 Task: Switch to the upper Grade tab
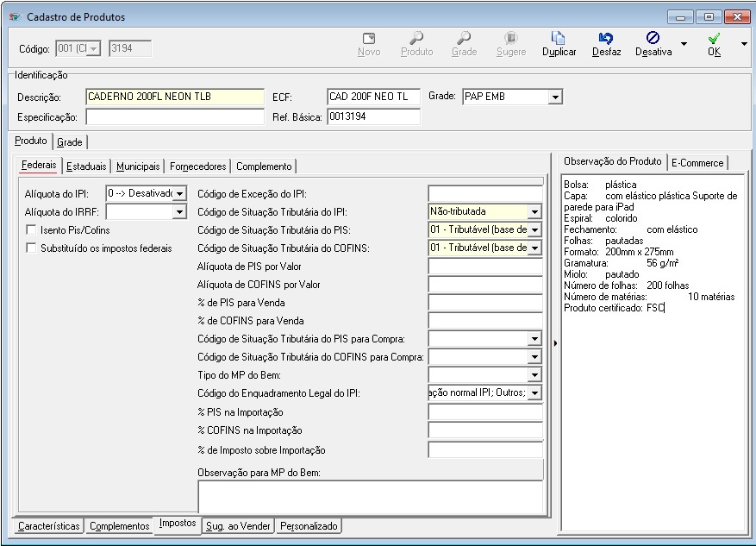pyautogui.click(x=70, y=142)
